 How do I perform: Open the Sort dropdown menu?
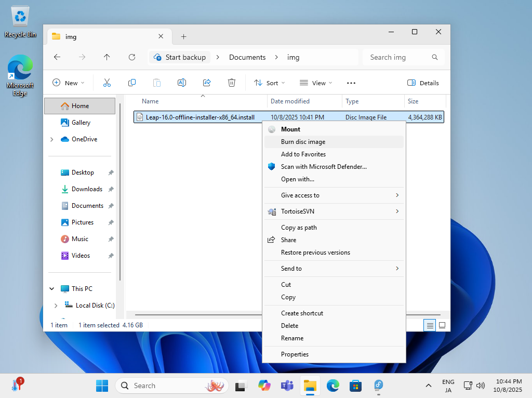pos(269,83)
